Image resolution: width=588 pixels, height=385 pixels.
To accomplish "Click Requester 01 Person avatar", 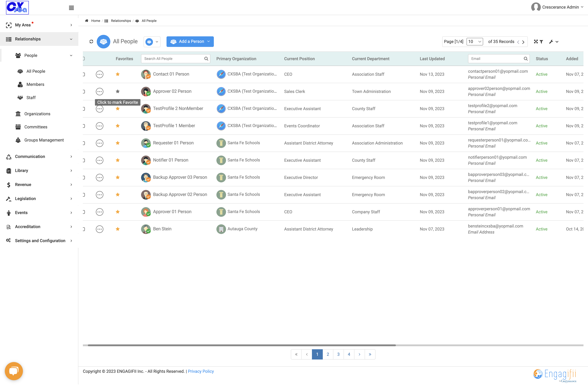I will (x=146, y=143).
